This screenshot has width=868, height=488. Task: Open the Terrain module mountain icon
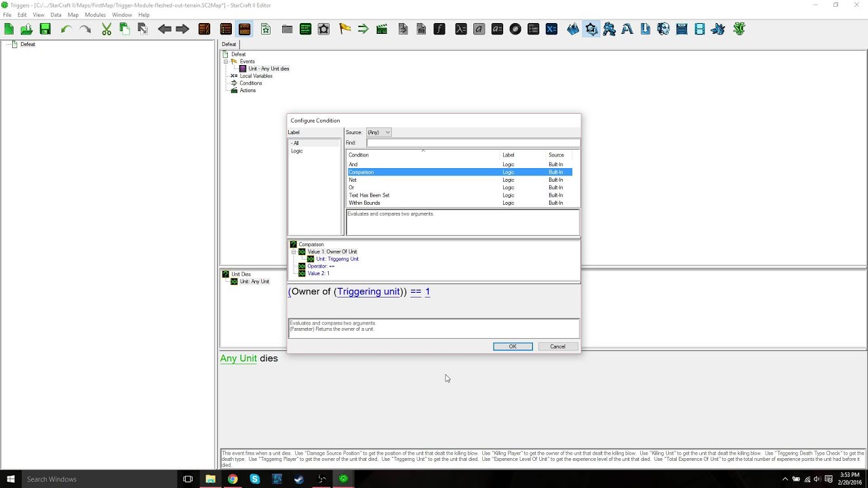574,29
